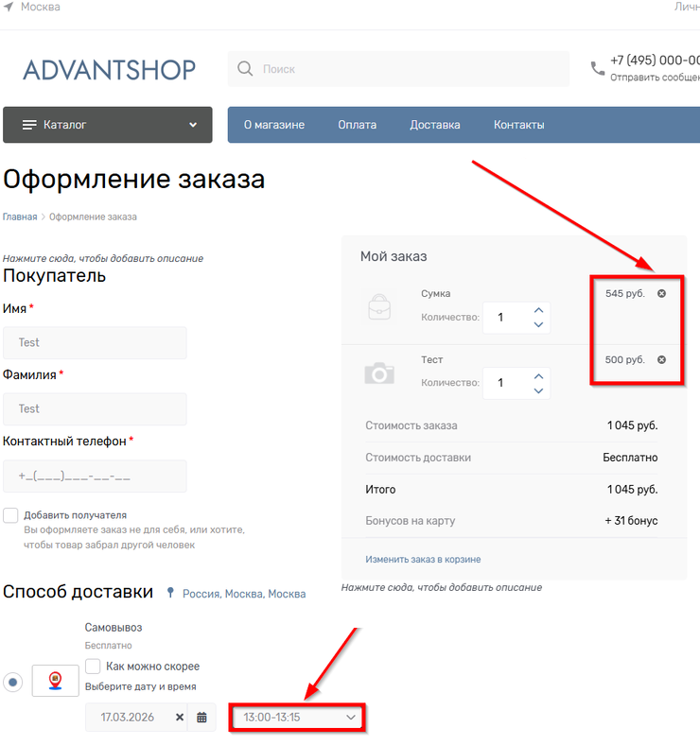Click description placeholder below Мой заказ
Image resolution: width=700 pixels, height=745 pixels.
tap(442, 588)
